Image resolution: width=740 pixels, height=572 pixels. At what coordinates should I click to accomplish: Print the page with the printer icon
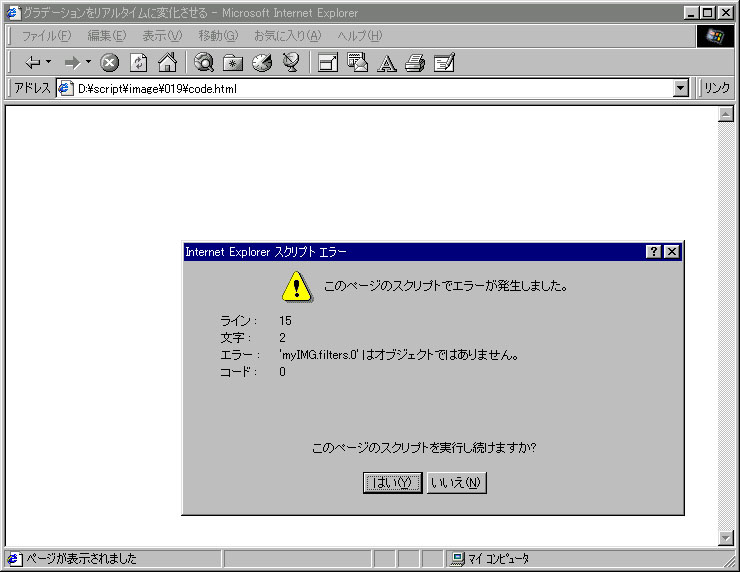click(x=415, y=62)
